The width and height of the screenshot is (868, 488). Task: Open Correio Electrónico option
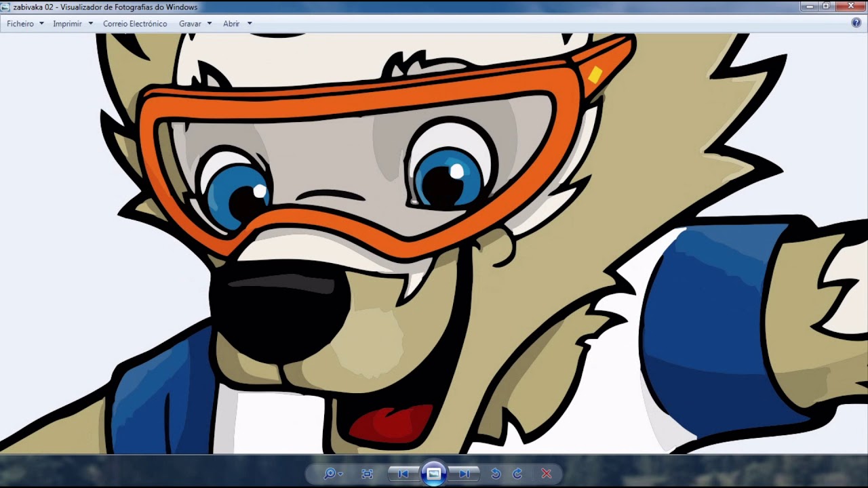135,24
